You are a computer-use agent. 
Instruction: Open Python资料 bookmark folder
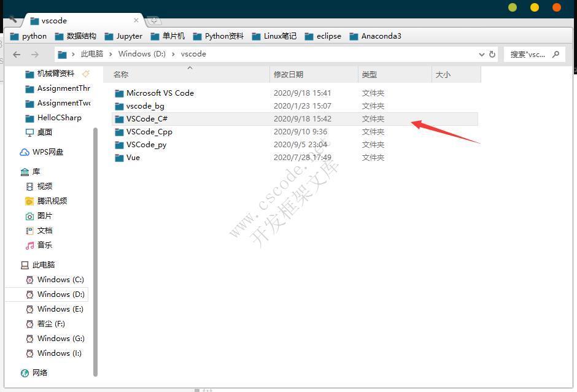pos(219,36)
